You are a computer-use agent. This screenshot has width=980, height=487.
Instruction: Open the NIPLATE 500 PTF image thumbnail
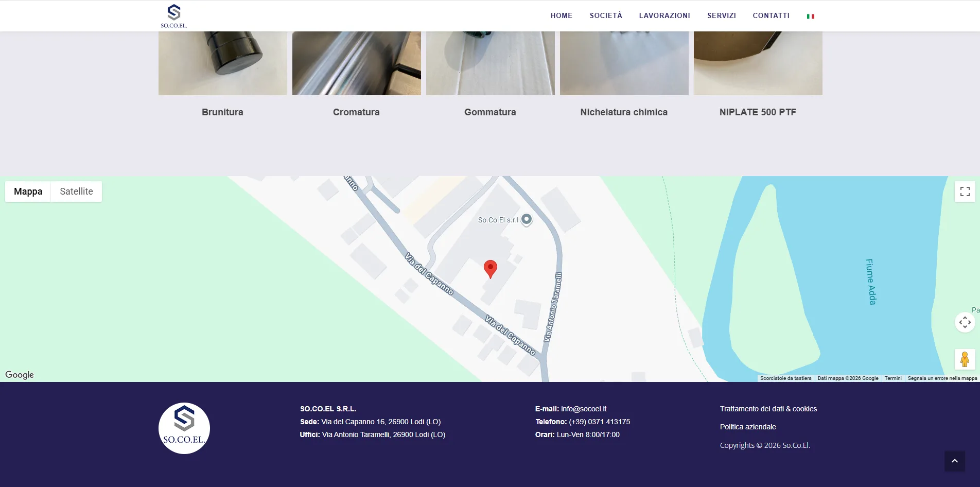click(x=758, y=63)
